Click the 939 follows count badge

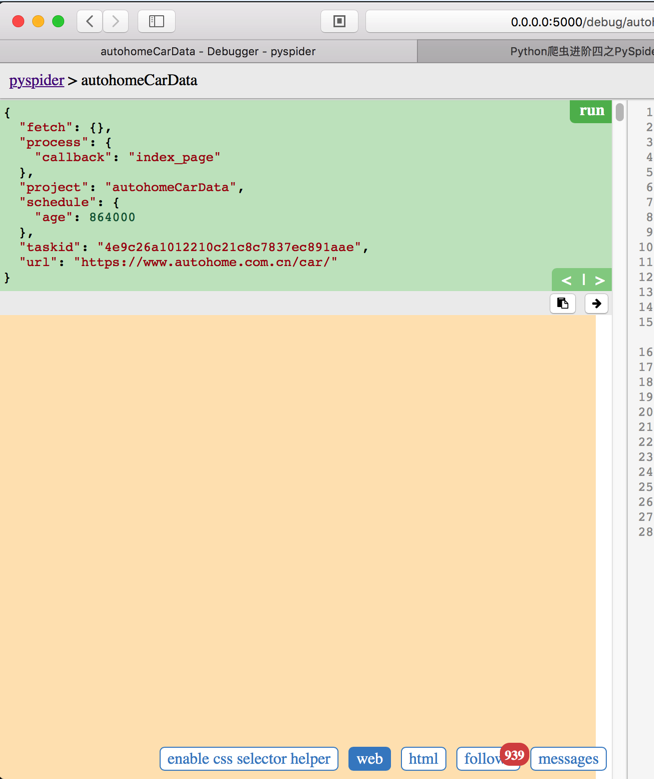(x=514, y=754)
